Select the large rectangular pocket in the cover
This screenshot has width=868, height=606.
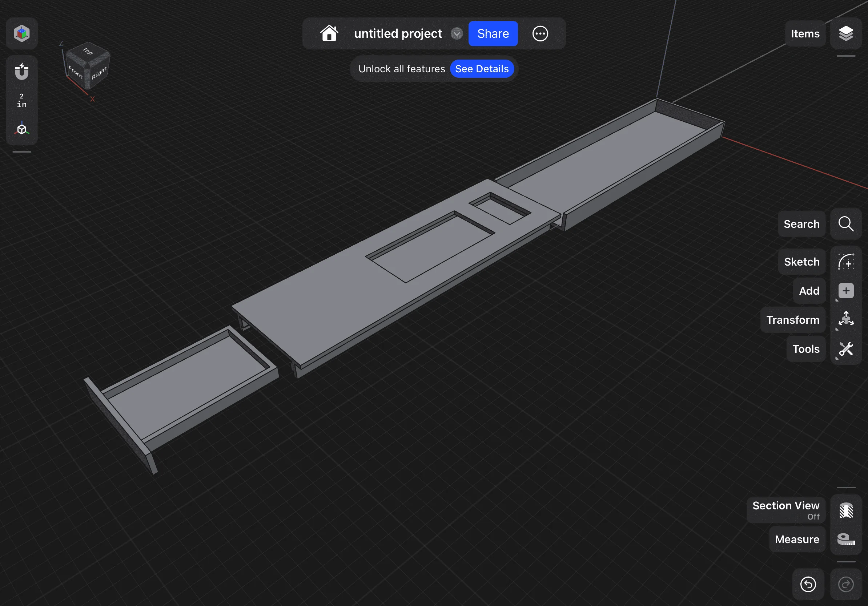[x=430, y=247]
